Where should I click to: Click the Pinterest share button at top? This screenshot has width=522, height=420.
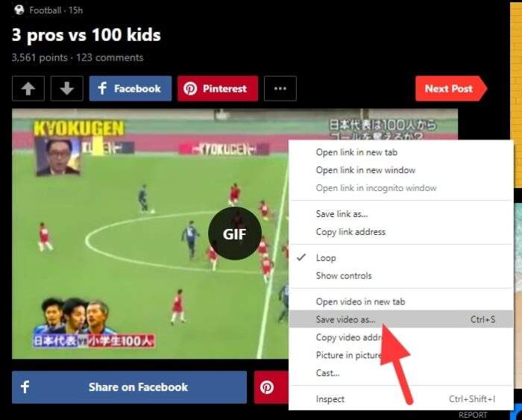218,89
